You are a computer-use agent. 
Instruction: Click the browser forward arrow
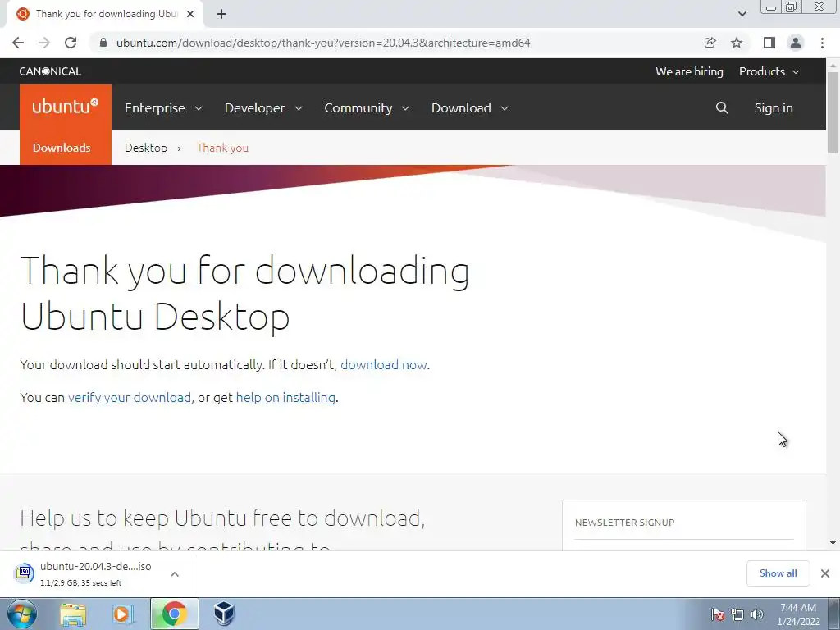click(x=44, y=43)
